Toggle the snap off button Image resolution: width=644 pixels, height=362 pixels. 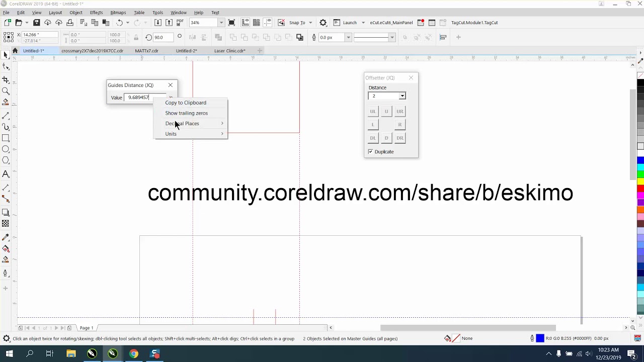281,23
